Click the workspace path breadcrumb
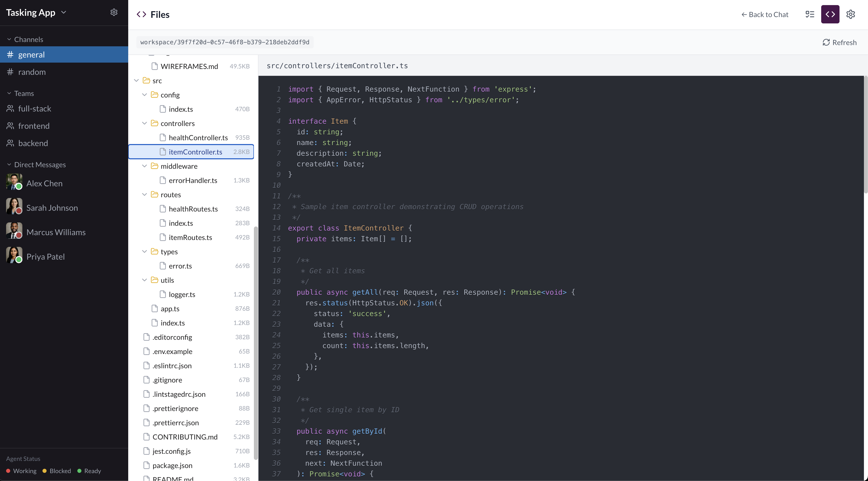 pyautogui.click(x=225, y=42)
